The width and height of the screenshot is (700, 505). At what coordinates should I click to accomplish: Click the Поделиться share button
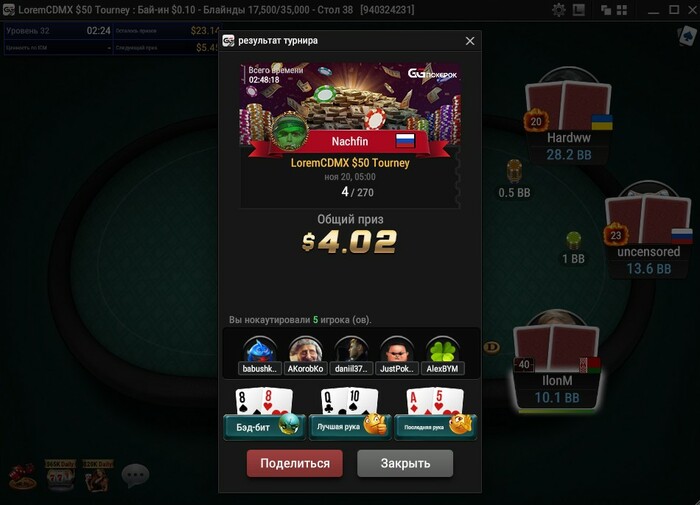(295, 463)
